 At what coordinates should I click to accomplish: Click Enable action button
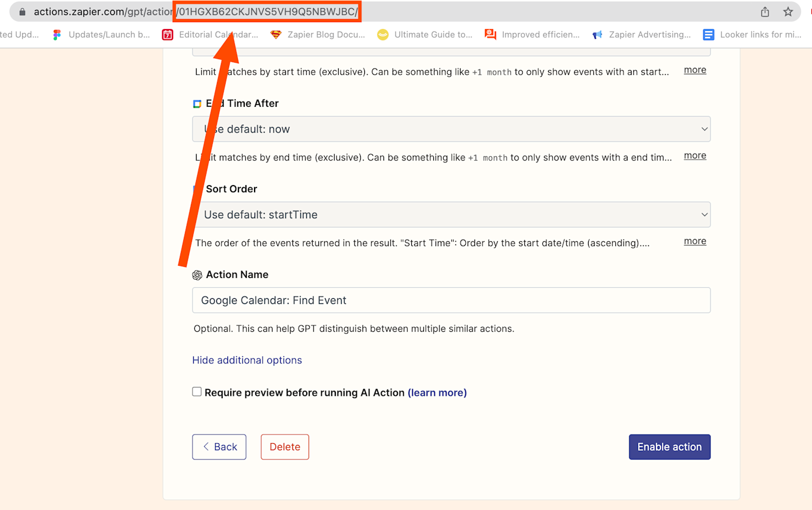(669, 447)
